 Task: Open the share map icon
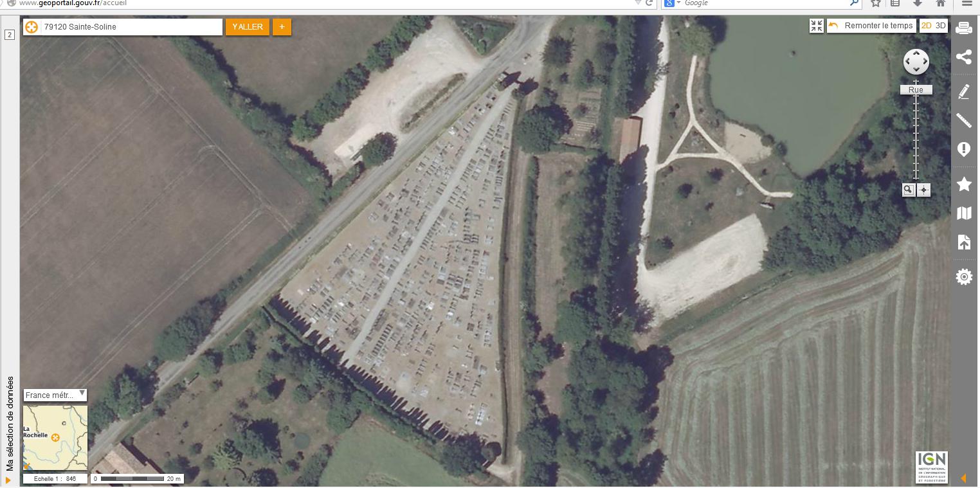(x=963, y=57)
